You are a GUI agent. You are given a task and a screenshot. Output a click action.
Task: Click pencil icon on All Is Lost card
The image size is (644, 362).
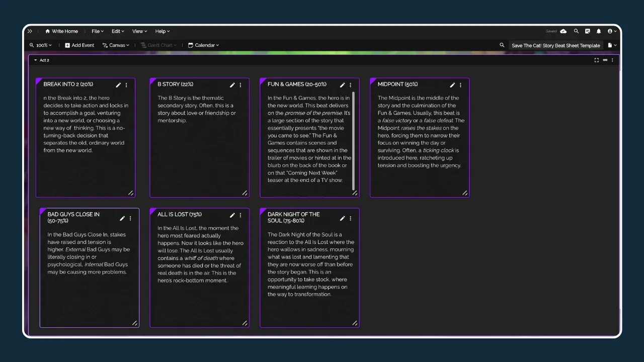(x=232, y=215)
